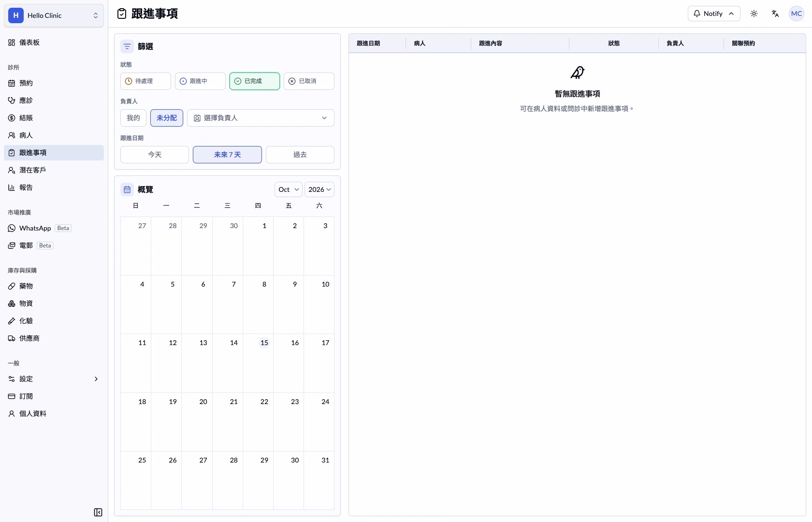Screen dimensions: 812x522
Task: Click the 狀態 column header
Action: (x=614, y=43)
